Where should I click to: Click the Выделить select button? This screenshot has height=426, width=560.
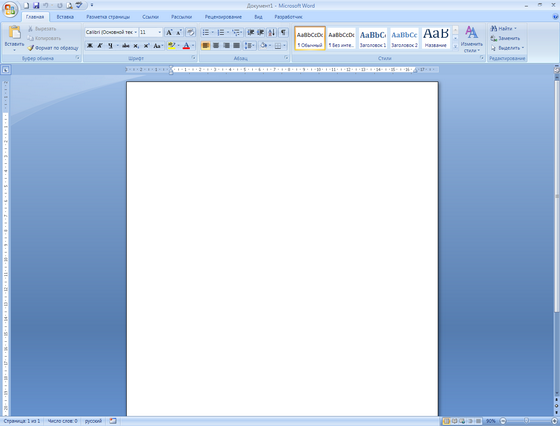[x=507, y=48]
